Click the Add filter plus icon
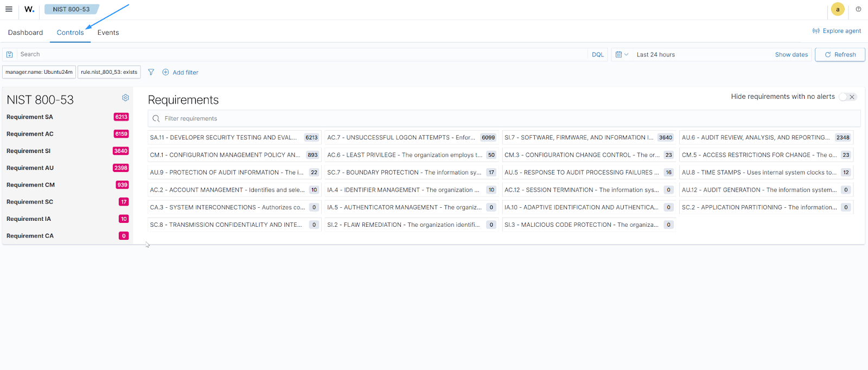This screenshot has width=868, height=370. [x=165, y=72]
